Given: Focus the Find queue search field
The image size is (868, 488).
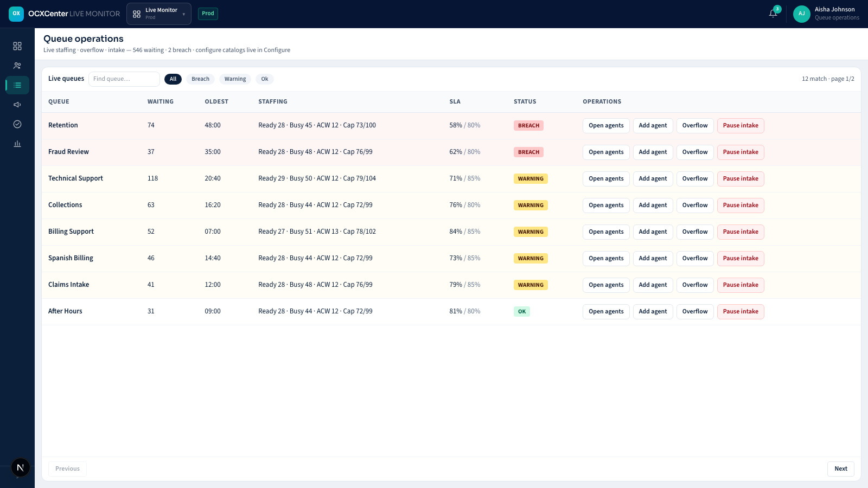Looking at the screenshot, I should coord(124,79).
